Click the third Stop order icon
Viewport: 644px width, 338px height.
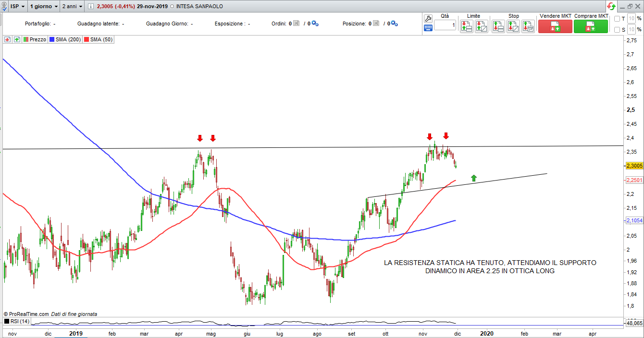point(528,26)
